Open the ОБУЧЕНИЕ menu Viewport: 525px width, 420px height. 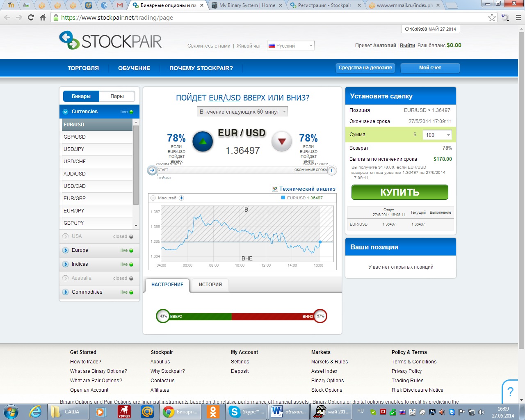click(134, 68)
